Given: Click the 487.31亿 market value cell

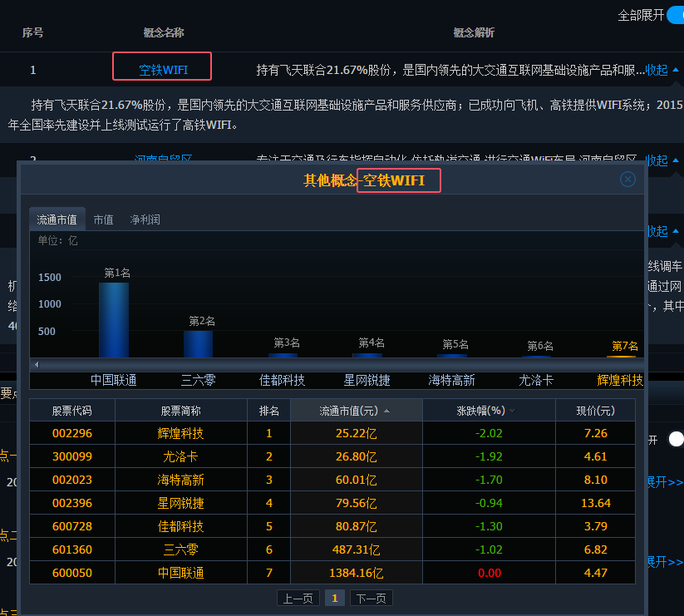Looking at the screenshot, I should point(357,549).
